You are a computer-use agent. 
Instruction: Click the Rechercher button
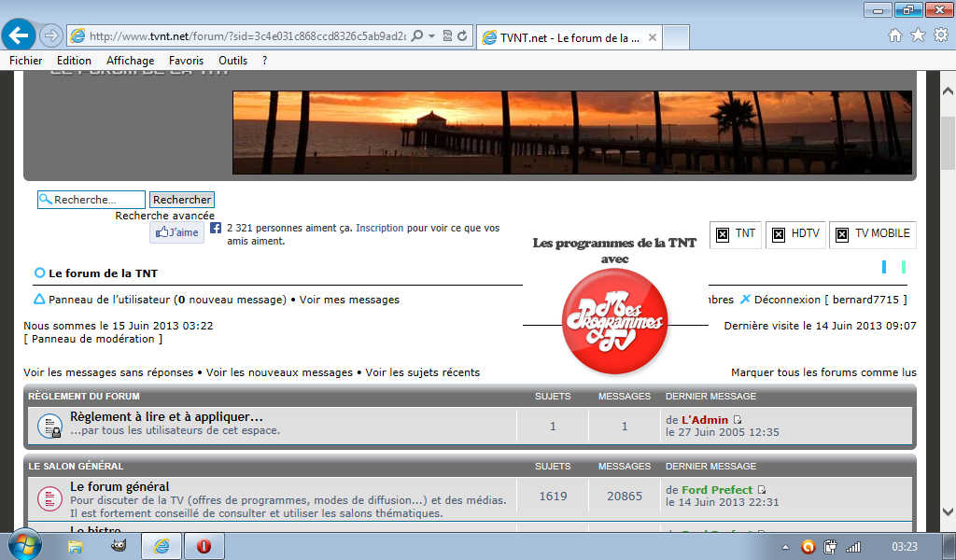182,199
